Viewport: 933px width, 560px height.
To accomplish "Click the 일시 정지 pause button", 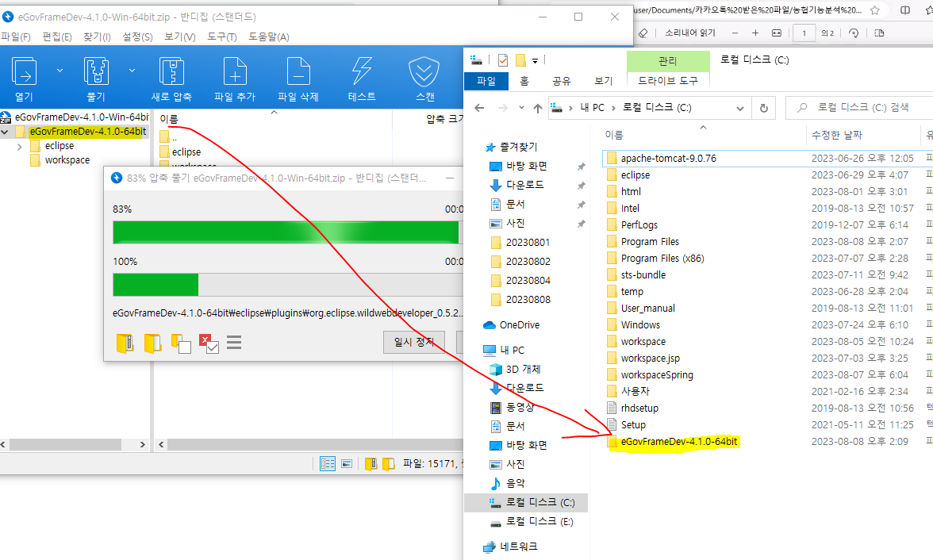I will pyautogui.click(x=414, y=342).
